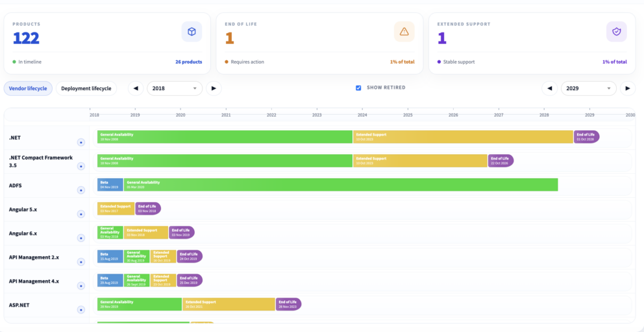The image size is (644, 332).
Task: Select Angular 6.x General Availability segment
Action: click(x=110, y=232)
